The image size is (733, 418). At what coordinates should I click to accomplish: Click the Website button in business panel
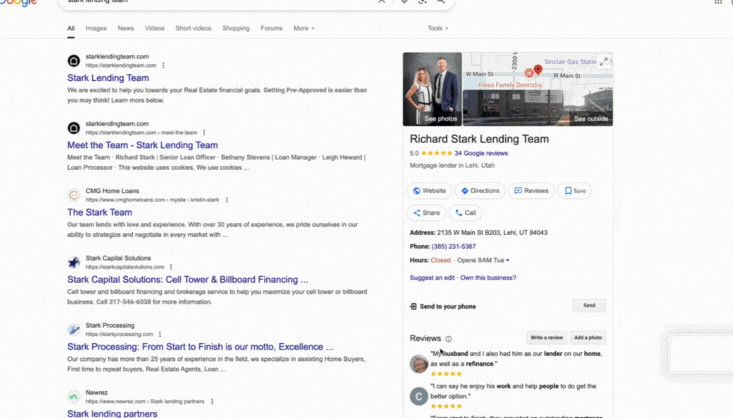pyautogui.click(x=429, y=191)
